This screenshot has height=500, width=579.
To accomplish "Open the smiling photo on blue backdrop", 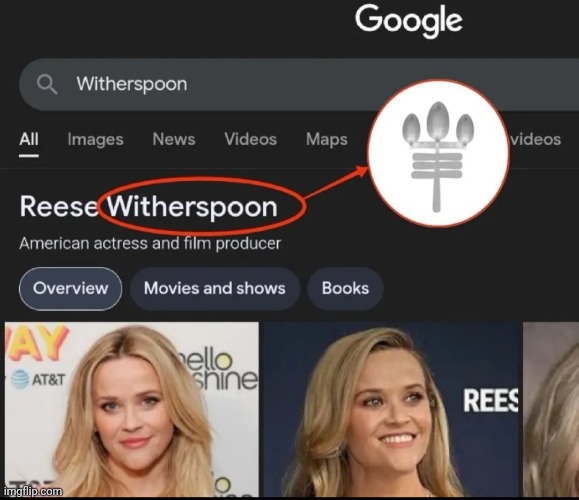I will (391, 409).
